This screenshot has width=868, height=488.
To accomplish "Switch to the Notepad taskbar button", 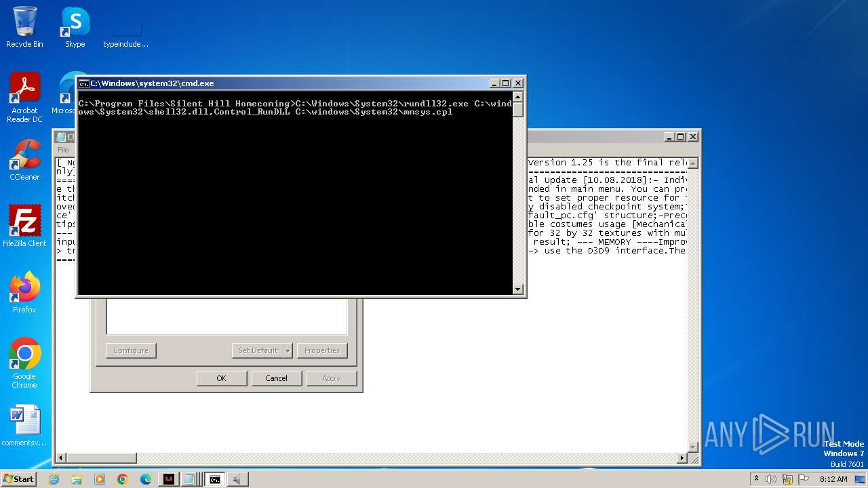I will 191,479.
